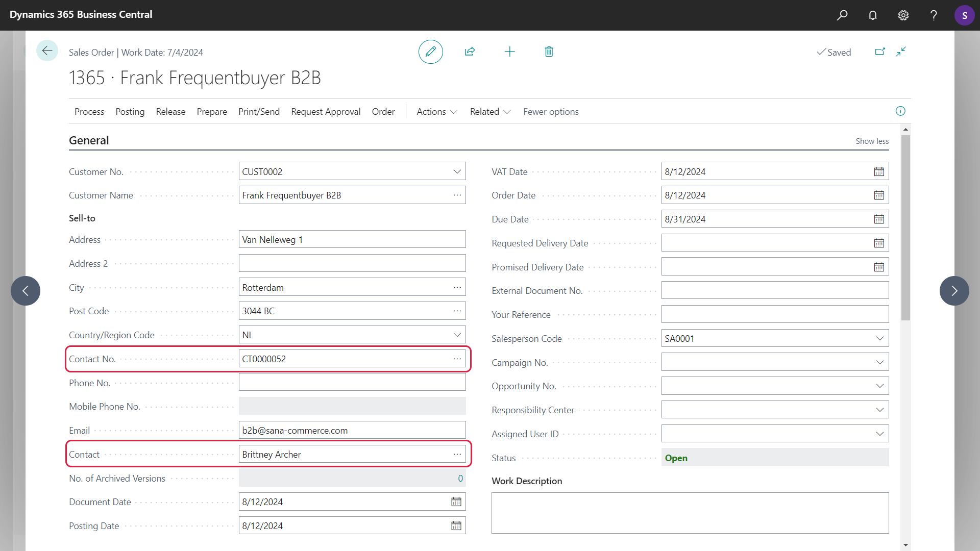The height and width of the screenshot is (551, 980).
Task: Go to next record arrow
Action: (x=954, y=291)
